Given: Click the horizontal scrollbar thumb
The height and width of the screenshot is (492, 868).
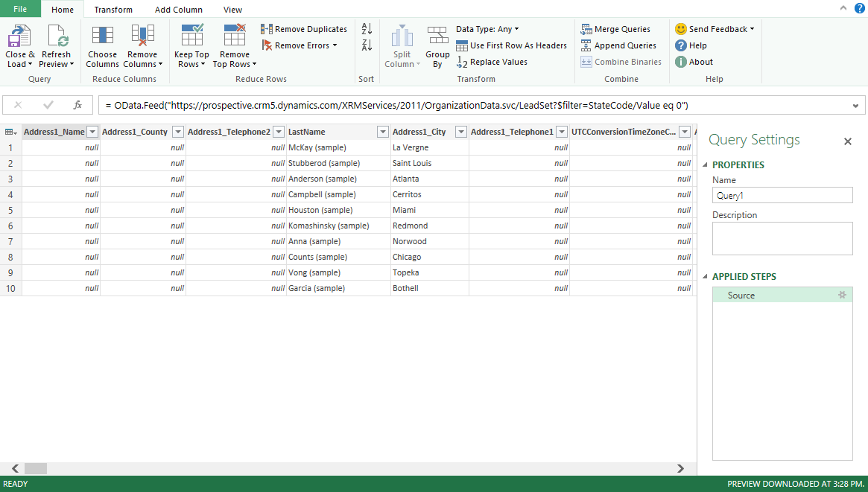Looking at the screenshot, I should pyautogui.click(x=35, y=468).
